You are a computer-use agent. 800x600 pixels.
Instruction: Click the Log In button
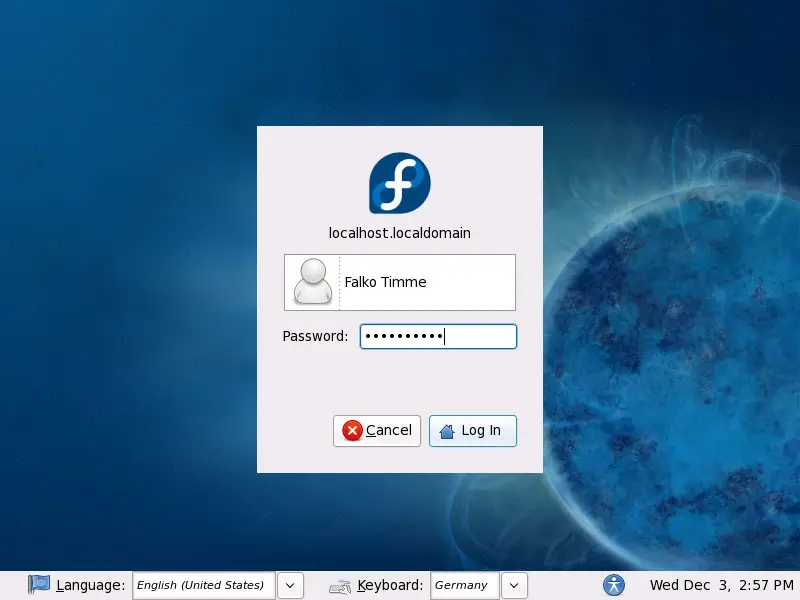click(472, 431)
